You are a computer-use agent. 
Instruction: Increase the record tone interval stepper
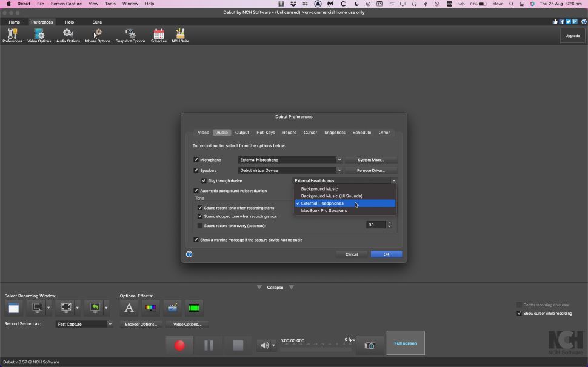(389, 223)
